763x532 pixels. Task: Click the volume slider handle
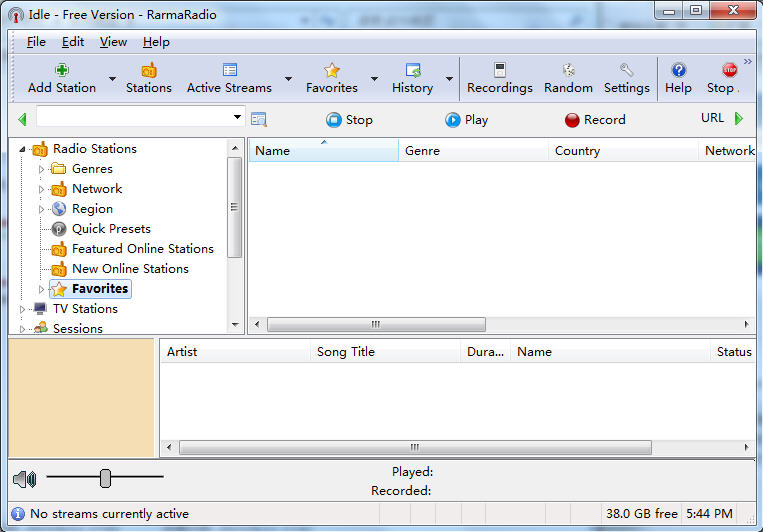coord(105,478)
